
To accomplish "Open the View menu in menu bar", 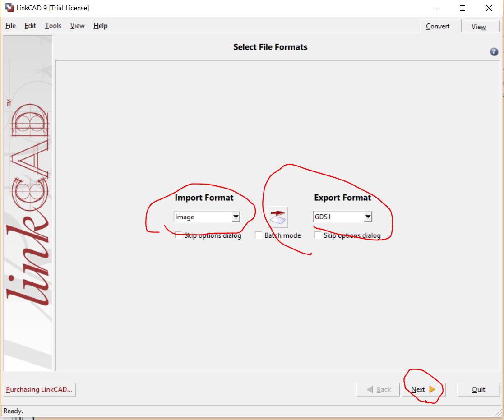I will tap(77, 26).
